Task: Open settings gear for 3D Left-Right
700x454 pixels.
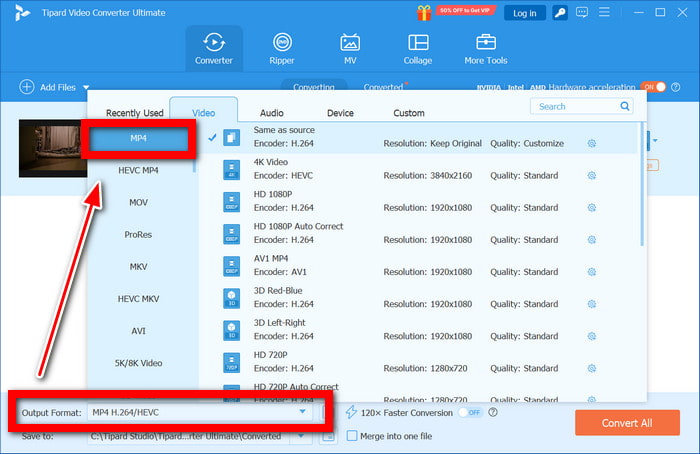Action: (592, 336)
